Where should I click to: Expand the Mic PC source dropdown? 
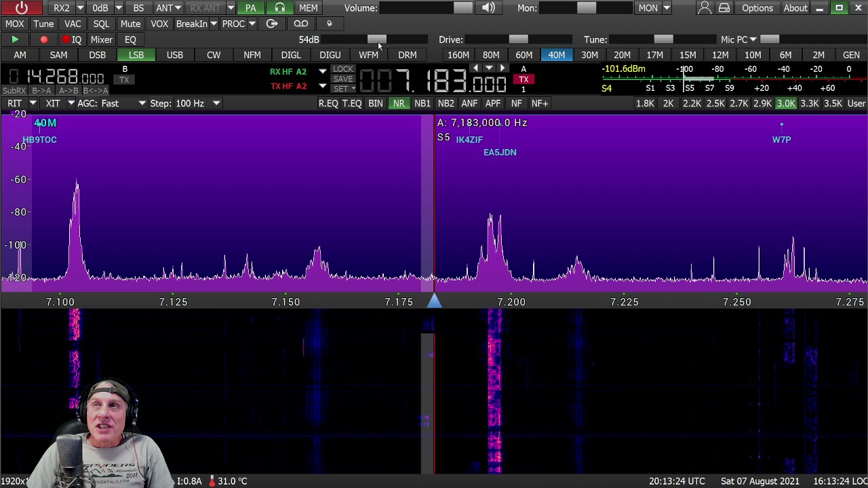tap(753, 39)
